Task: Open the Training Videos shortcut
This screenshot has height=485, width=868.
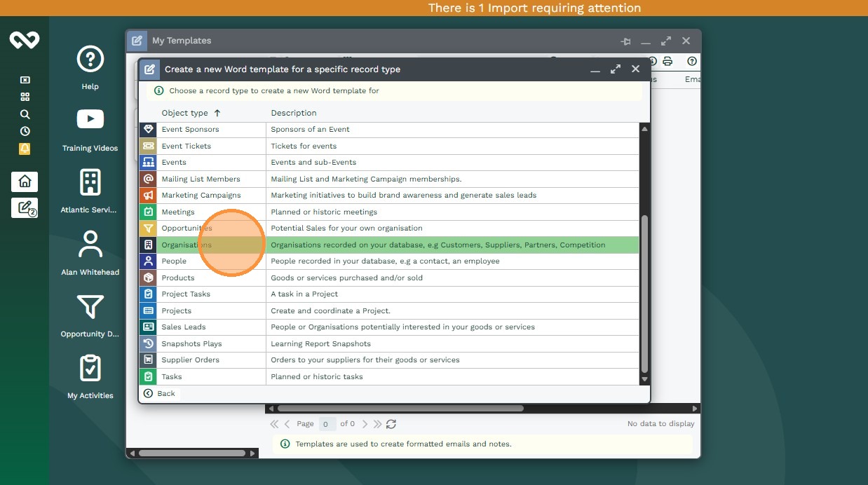Action: point(90,129)
